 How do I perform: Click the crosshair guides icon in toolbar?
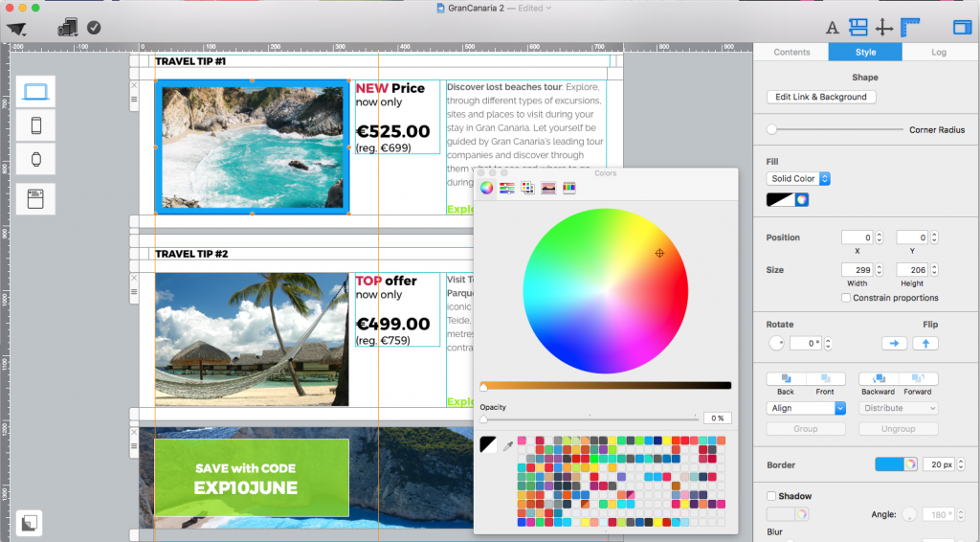(883, 28)
